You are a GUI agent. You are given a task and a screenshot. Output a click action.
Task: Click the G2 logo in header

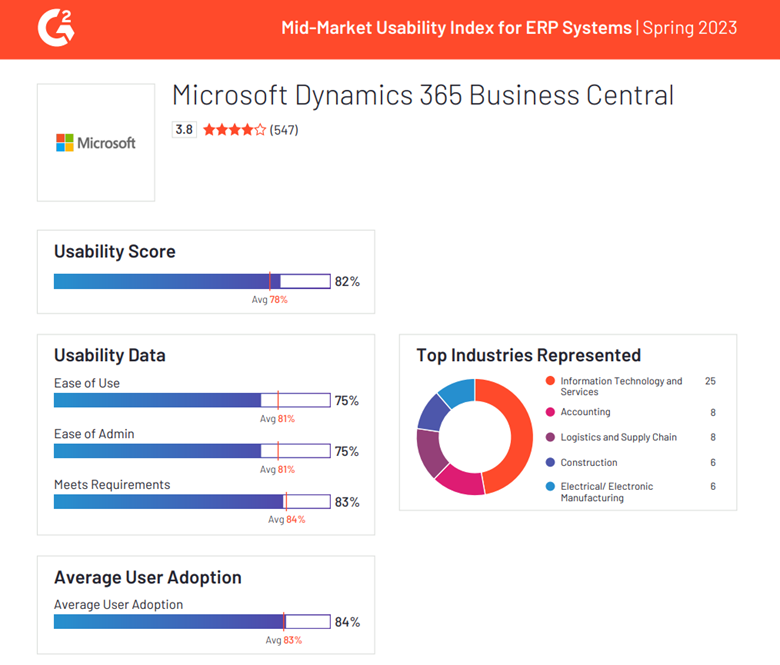pos(56,28)
